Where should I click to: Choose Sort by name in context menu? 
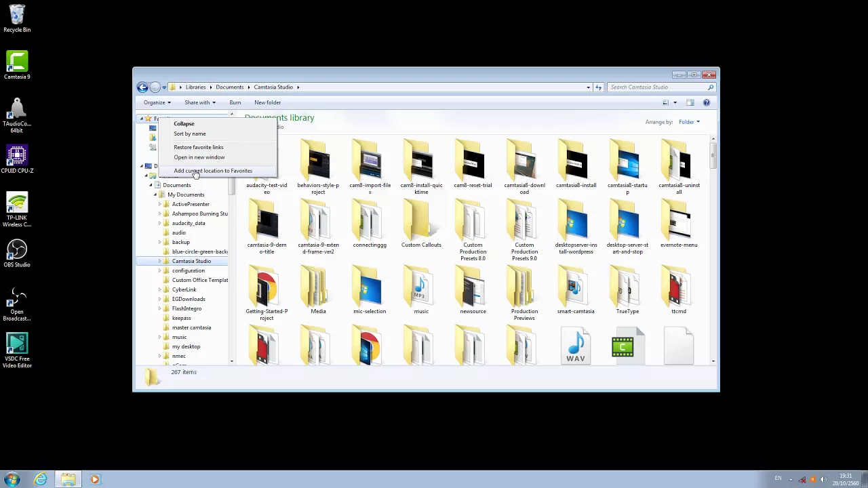click(189, 134)
